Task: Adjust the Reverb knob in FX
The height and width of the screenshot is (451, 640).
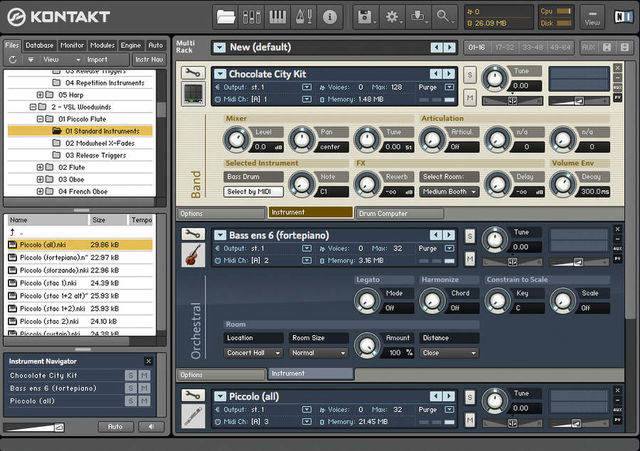Action: point(367,184)
